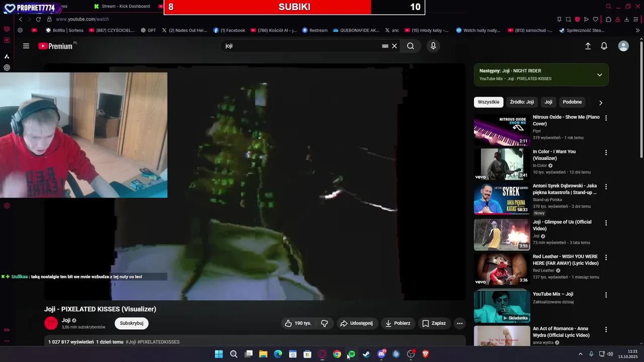The image size is (644, 362).
Task: Open the YouTube hamburger guide menu
Action: pos(26,46)
